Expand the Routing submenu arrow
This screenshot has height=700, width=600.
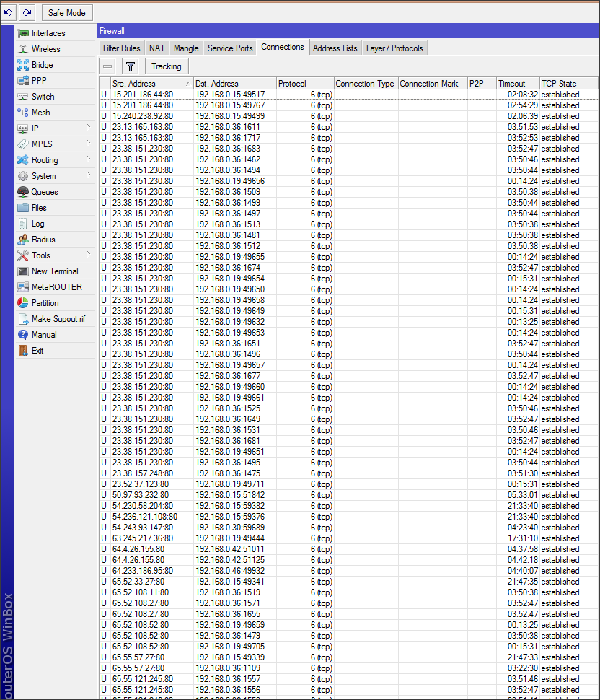click(88, 159)
